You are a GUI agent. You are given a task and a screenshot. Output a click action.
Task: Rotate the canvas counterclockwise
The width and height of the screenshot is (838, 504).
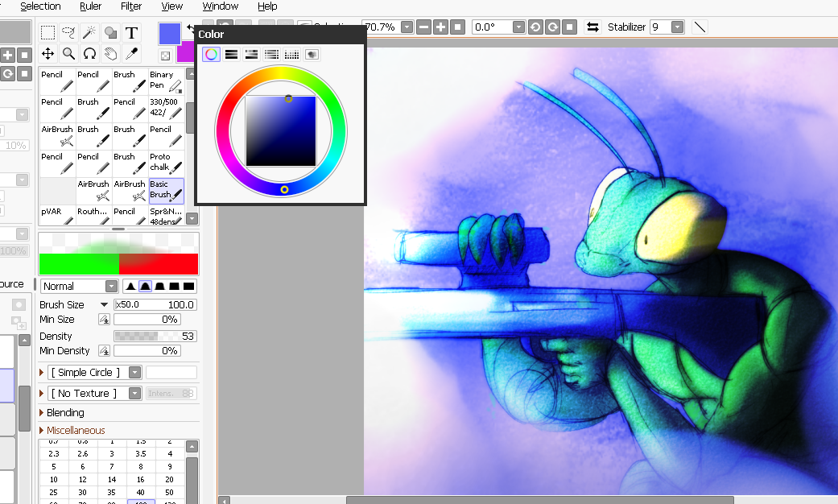[x=535, y=27]
